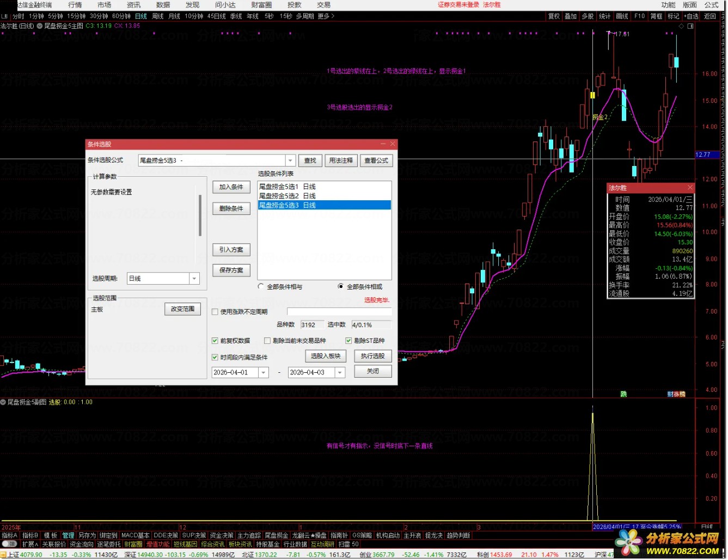The width and height of the screenshot is (728, 560).
Task: Click the 加入条件 button
Action: click(x=231, y=187)
